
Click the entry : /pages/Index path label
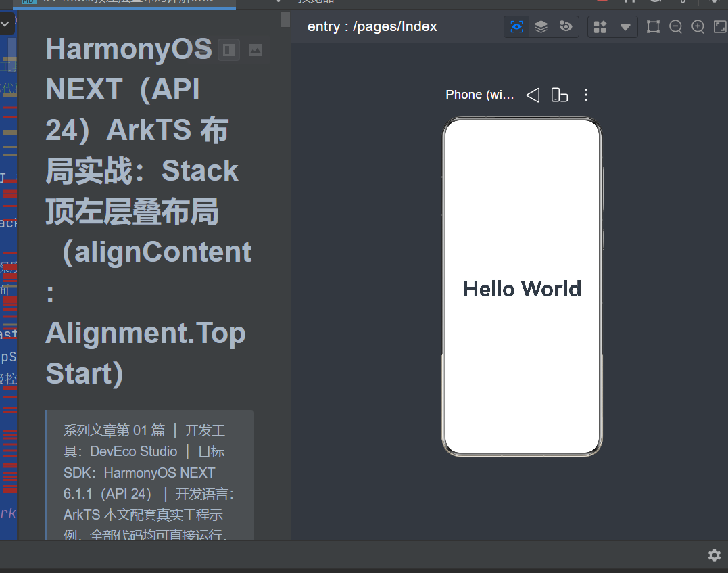point(372,26)
